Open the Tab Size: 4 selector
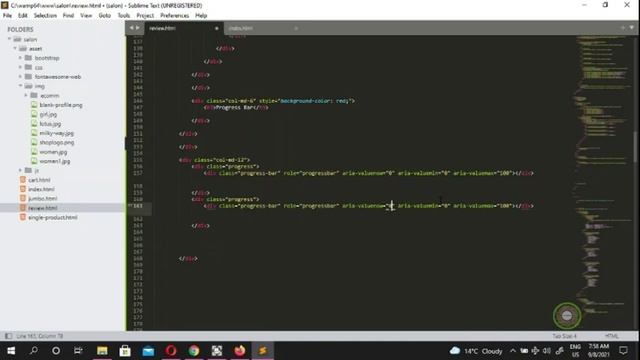This screenshot has width=640, height=360. coord(564,336)
